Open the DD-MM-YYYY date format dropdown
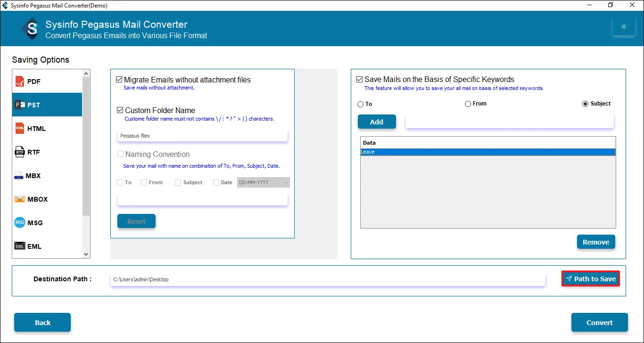The height and width of the screenshot is (343, 644). point(264,182)
